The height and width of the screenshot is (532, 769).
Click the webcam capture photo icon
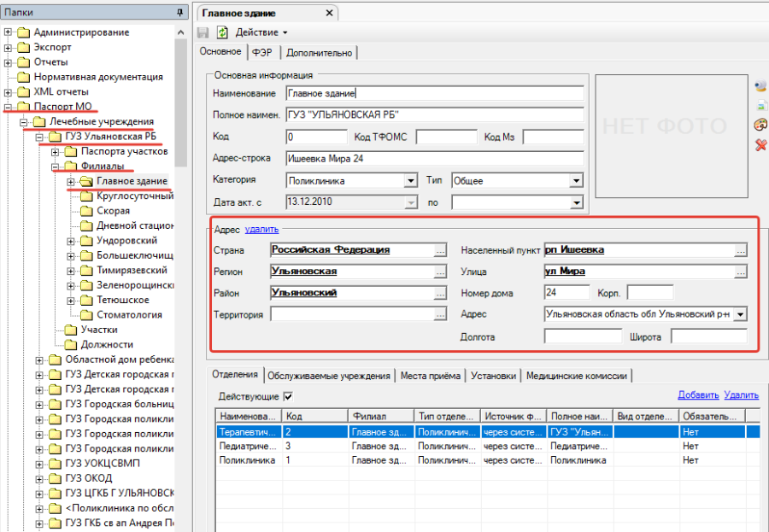[760, 85]
